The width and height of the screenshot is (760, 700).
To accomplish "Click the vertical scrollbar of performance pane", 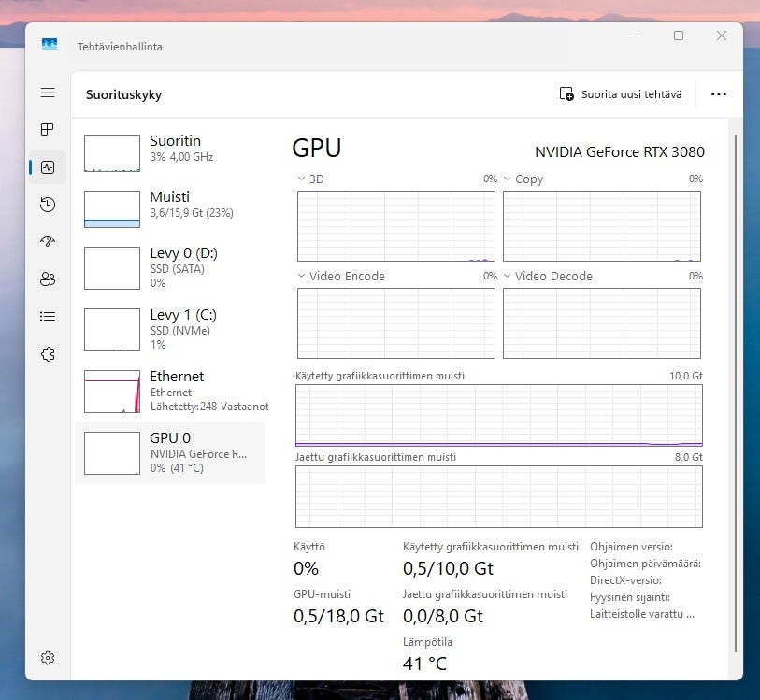I will (736, 393).
